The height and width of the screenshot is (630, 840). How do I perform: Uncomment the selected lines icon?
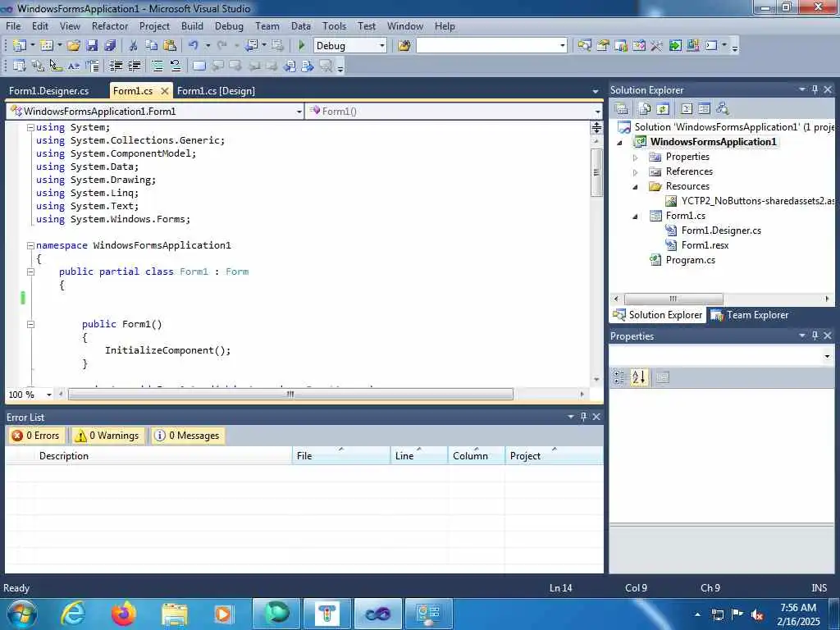click(176, 66)
